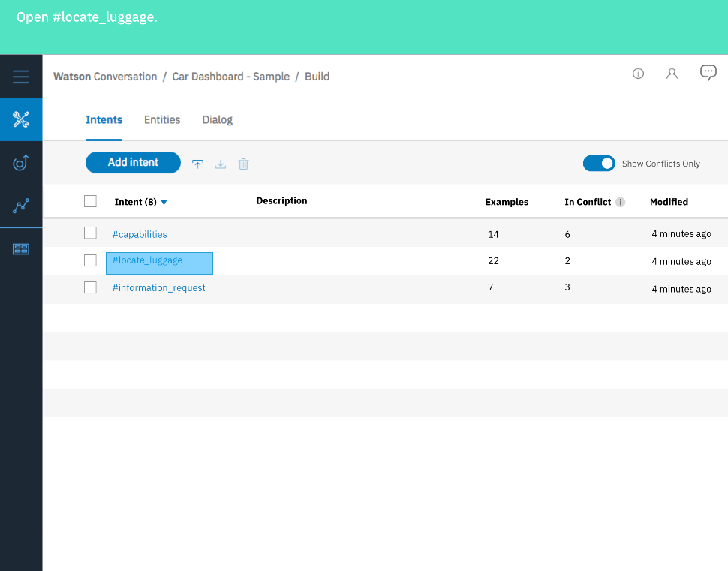728x571 pixels.
Task: Click the Modified column header
Action: point(669,202)
